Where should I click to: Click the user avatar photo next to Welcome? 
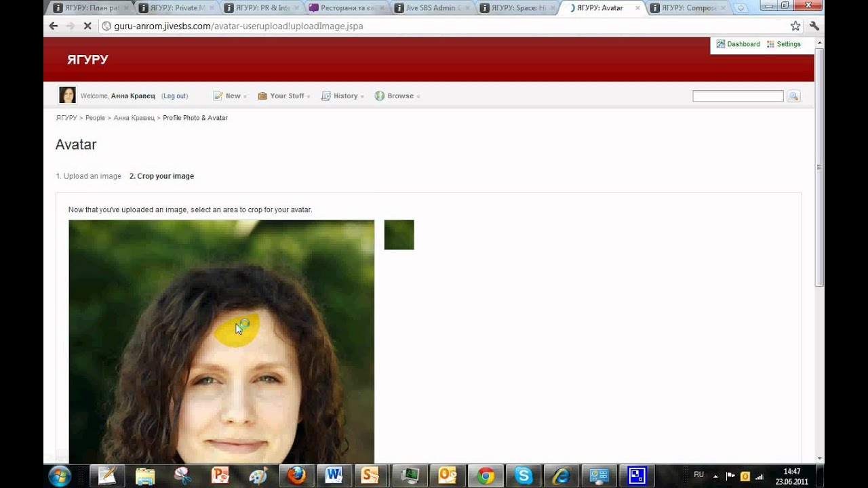[x=67, y=95]
